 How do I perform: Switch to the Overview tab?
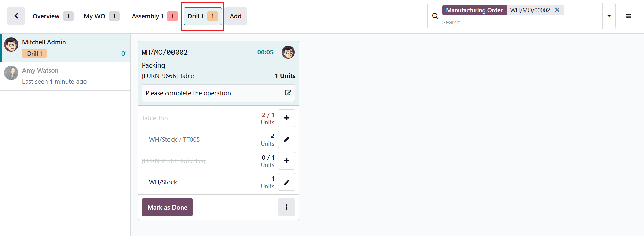pyautogui.click(x=46, y=16)
